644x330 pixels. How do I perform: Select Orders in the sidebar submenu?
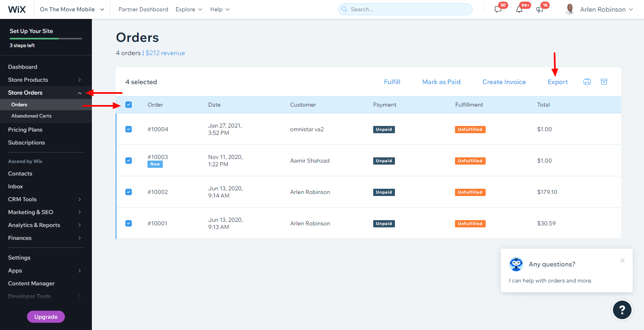[x=19, y=105]
